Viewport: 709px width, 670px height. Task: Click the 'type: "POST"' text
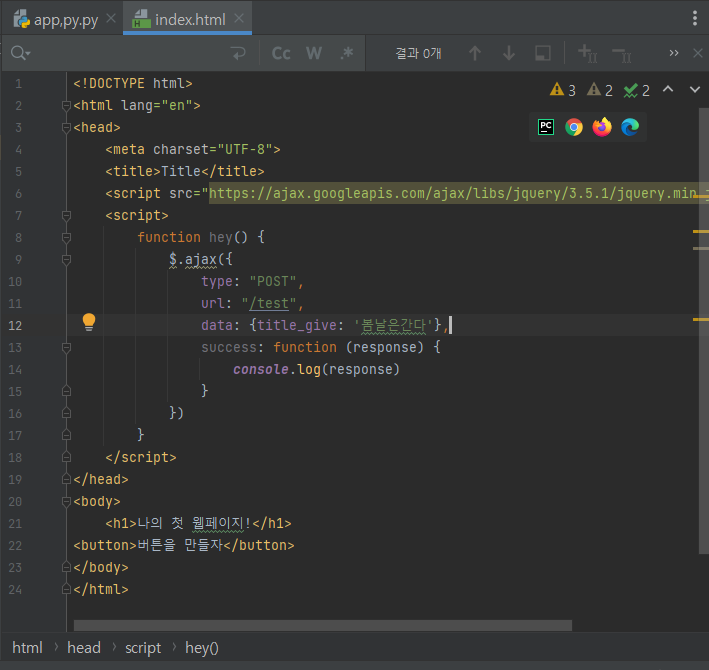249,282
